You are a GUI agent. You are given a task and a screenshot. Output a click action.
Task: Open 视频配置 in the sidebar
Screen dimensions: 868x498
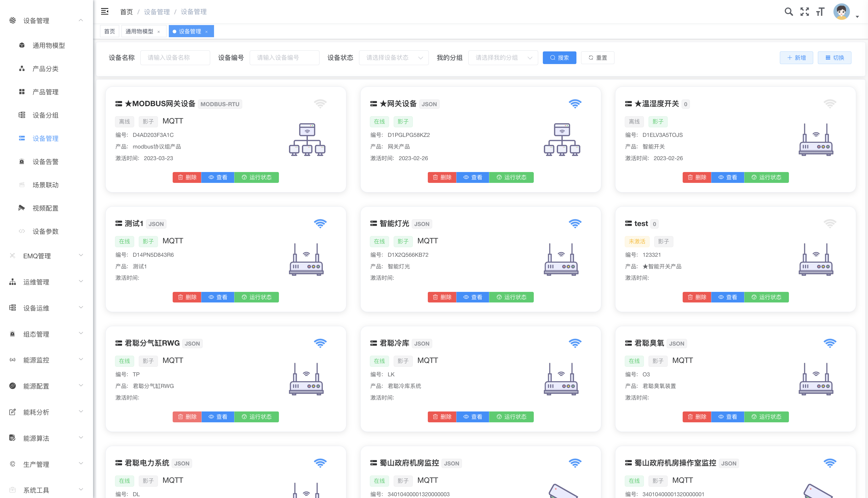pos(45,208)
